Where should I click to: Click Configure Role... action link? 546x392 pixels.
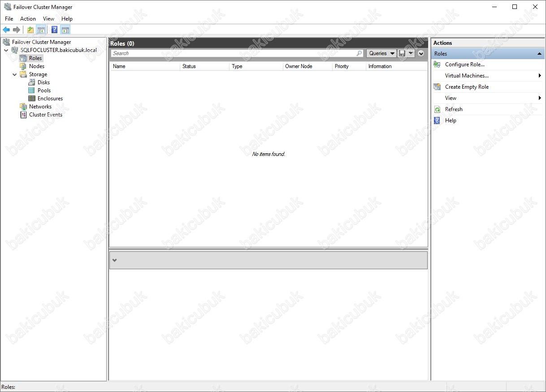[465, 65]
